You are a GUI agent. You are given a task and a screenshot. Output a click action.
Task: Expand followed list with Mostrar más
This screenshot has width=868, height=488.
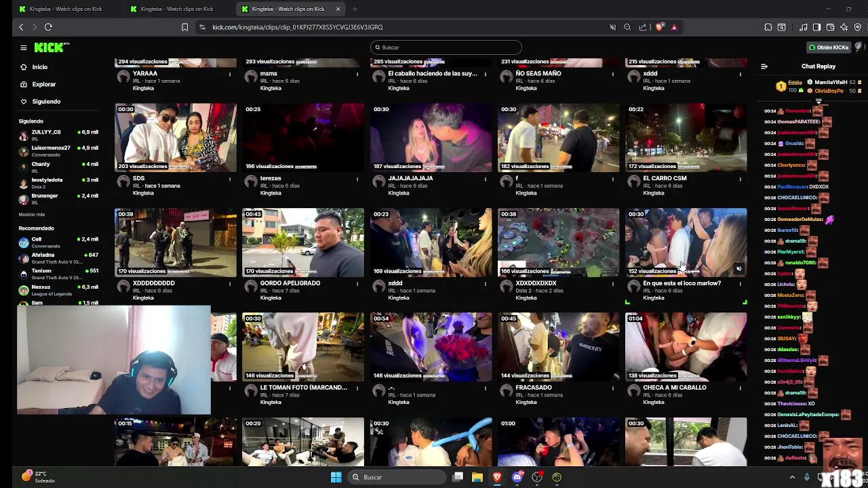[32, 214]
